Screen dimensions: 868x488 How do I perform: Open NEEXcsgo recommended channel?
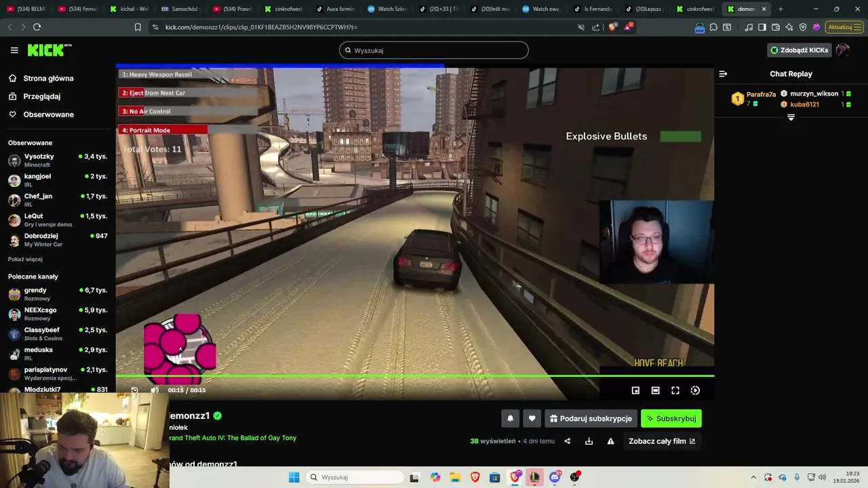(x=58, y=314)
